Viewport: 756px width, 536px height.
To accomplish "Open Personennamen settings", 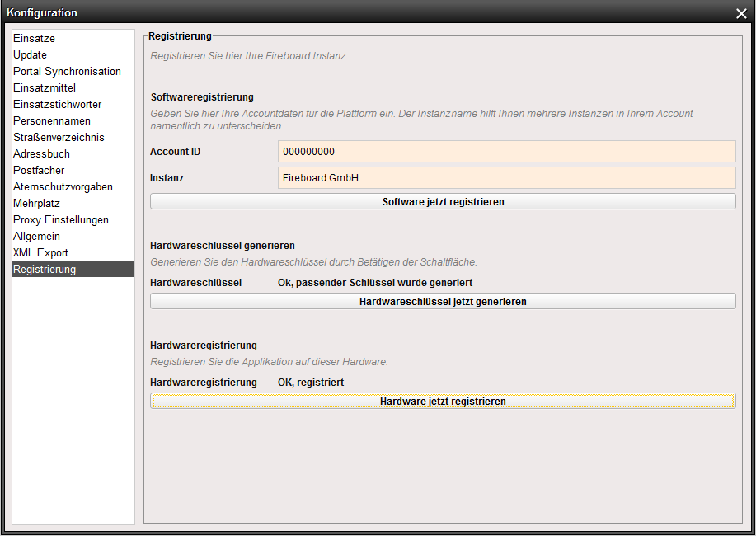I will tap(51, 121).
